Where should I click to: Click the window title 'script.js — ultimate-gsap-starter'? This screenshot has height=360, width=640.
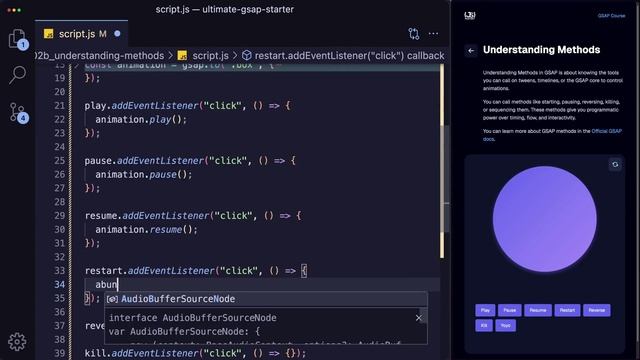pyautogui.click(x=224, y=9)
